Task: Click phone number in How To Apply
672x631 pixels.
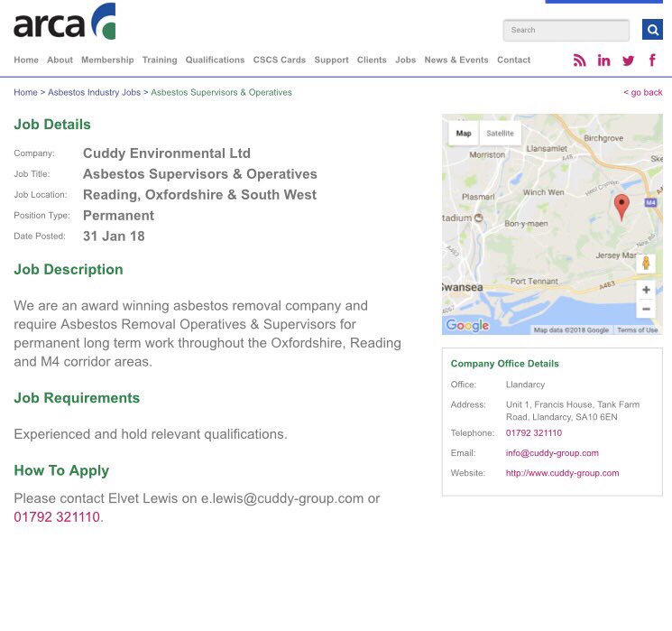Action: [x=57, y=517]
